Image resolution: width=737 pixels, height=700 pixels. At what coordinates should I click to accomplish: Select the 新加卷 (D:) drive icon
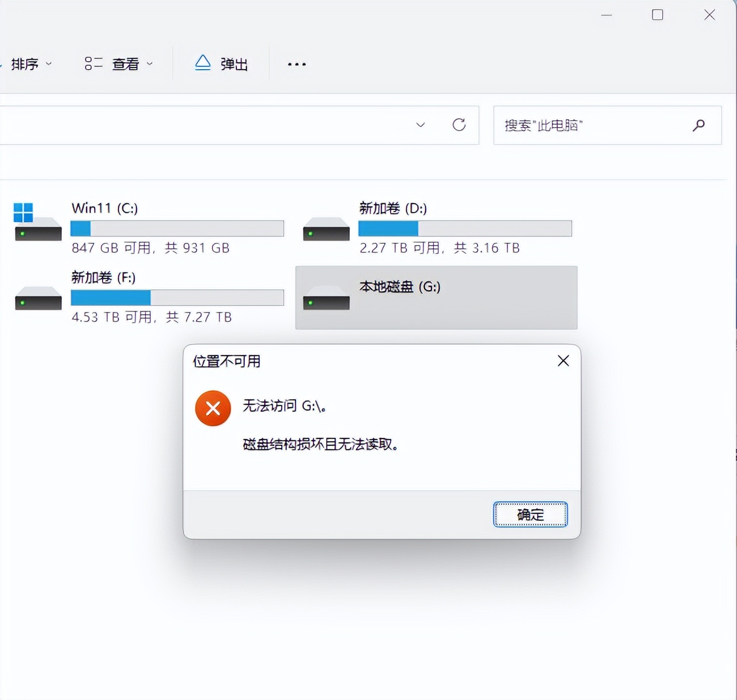(x=326, y=229)
